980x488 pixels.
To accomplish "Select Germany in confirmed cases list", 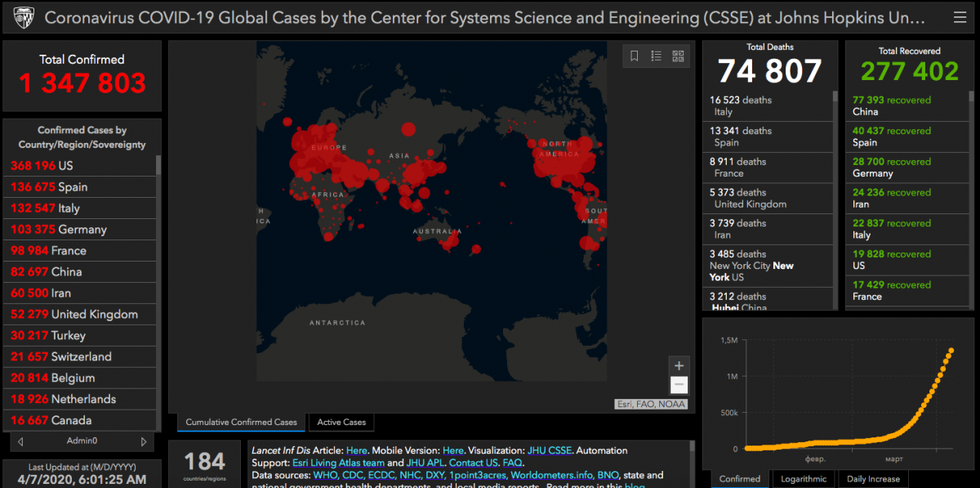I will pos(79,230).
